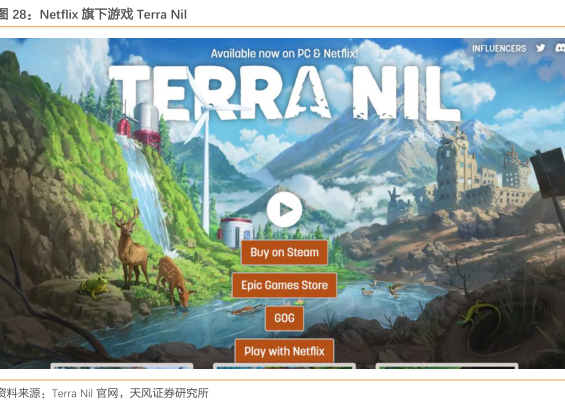
Task: Open the Epic Games Store button
Action: (284, 285)
